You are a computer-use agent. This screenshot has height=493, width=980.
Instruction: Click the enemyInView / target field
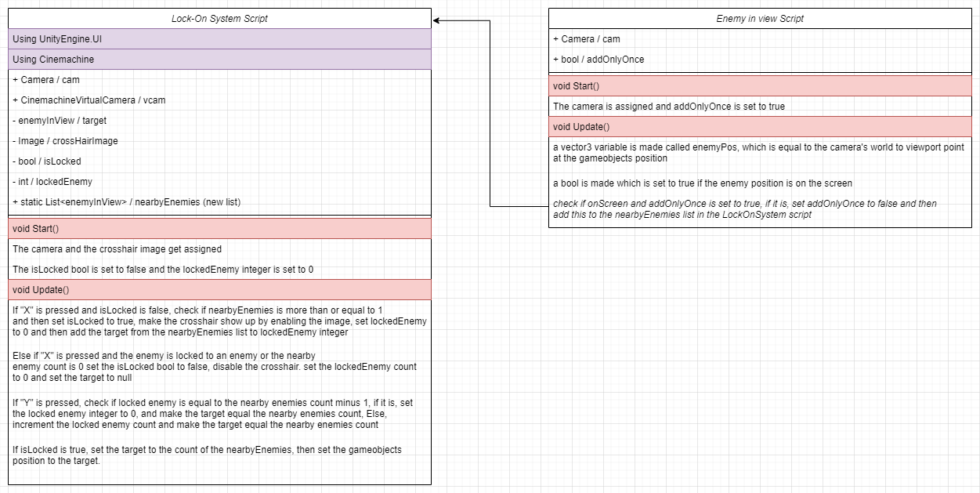[219, 120]
